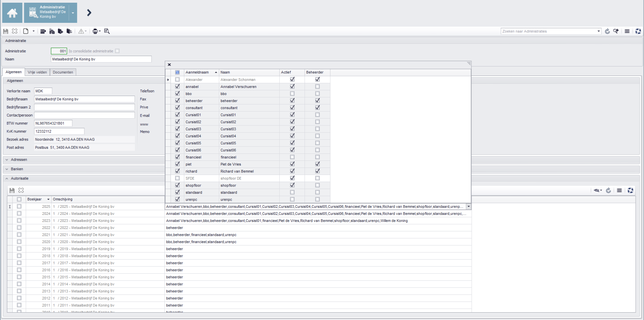Select the 2024 boekjaar row checkbox
This screenshot has height=320, width=644.
click(19, 214)
